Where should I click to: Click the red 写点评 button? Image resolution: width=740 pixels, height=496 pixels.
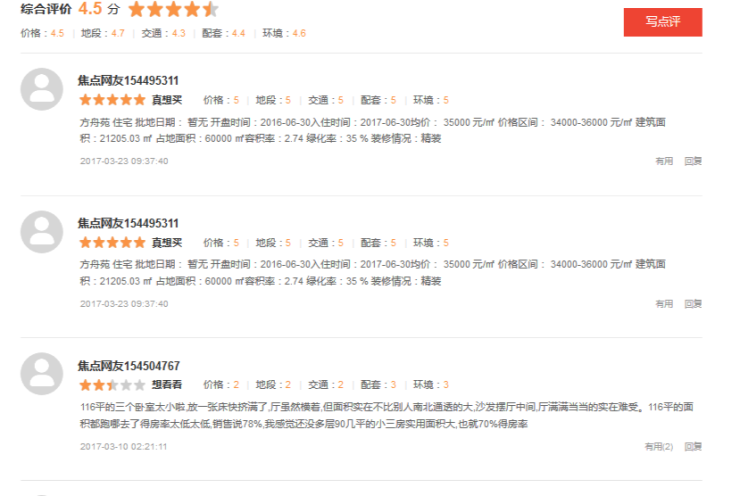coord(663,22)
